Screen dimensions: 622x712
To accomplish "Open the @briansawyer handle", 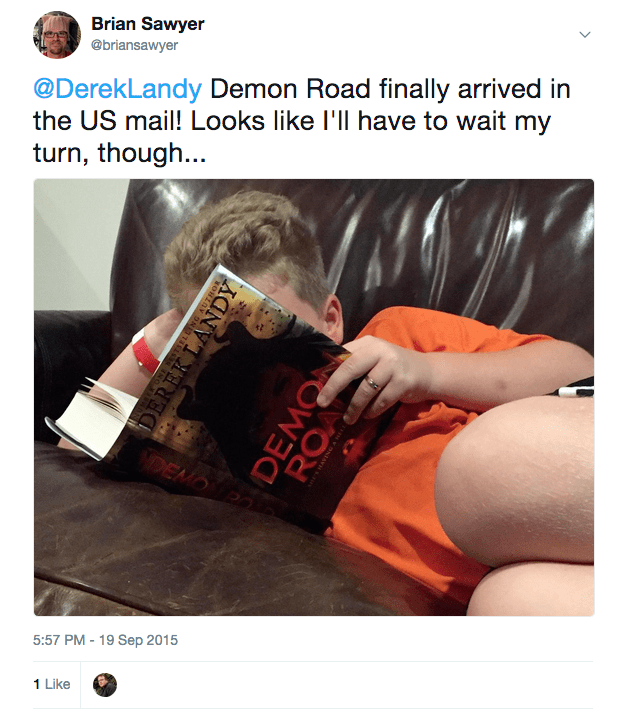I will [x=134, y=45].
